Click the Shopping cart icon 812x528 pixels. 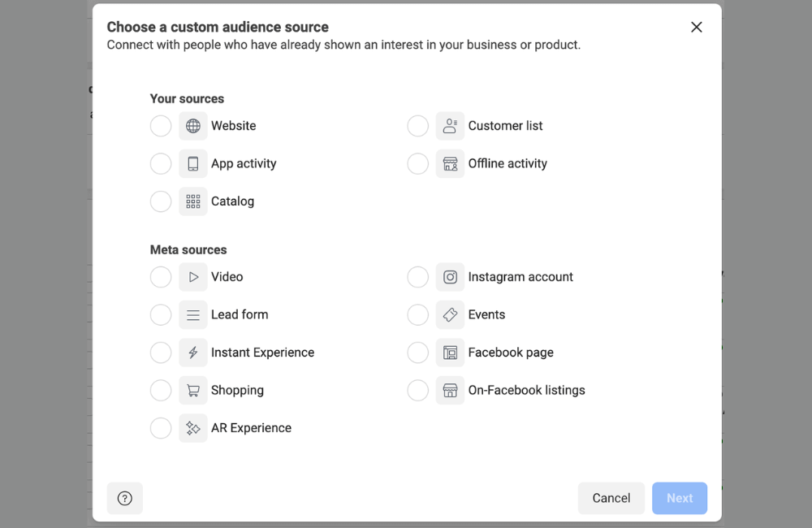click(192, 390)
